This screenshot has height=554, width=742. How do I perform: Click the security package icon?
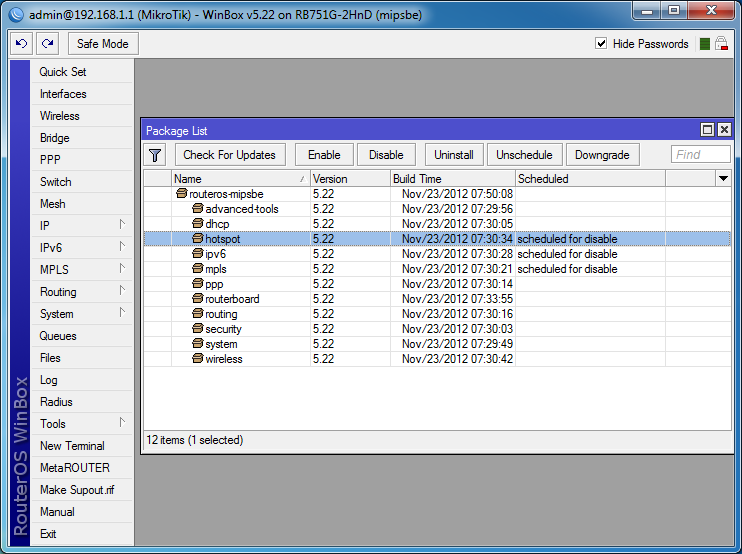click(197, 328)
